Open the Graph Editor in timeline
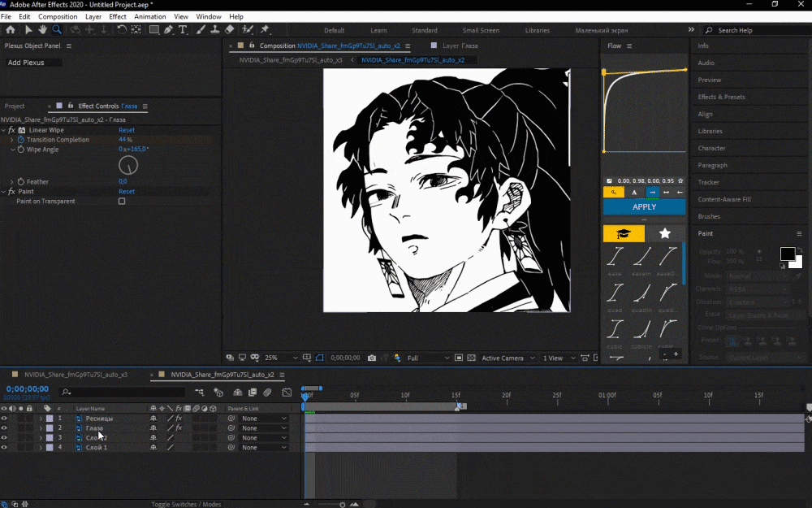This screenshot has width=812, height=508. point(287,393)
